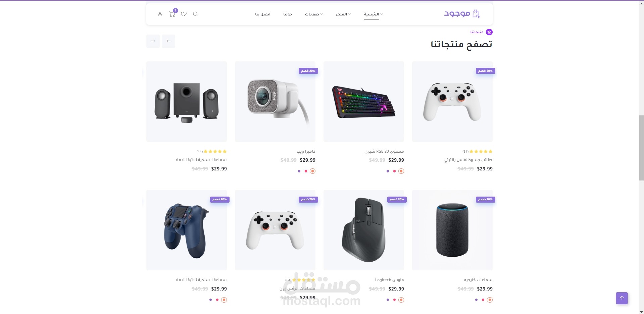
Task: Select the red color dot under ماوس Logitech
Action: tap(394, 300)
